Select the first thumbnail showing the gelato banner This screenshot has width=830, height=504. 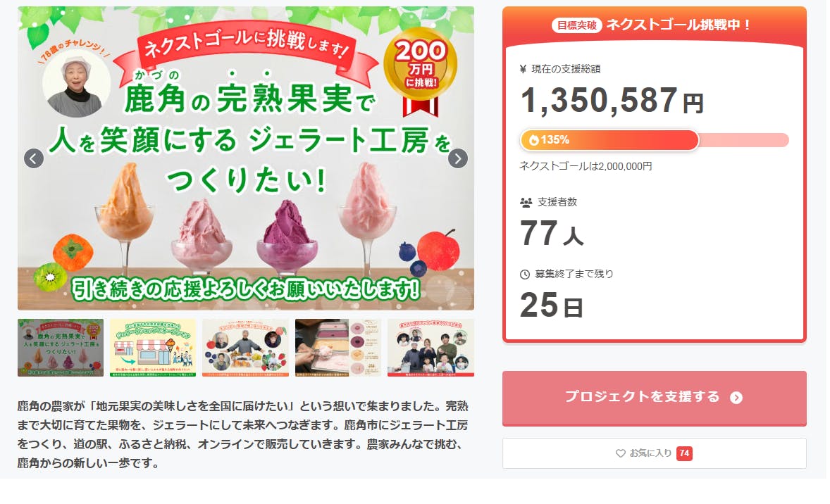tap(61, 348)
